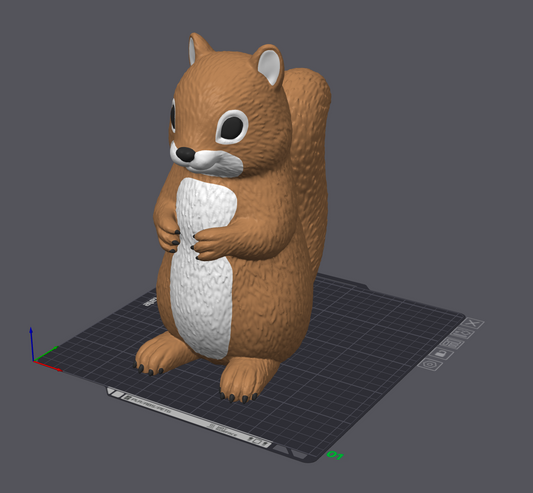Click the arrange objects icon beside the plate
Image resolution: width=533 pixels, height=493 pixels.
(x=452, y=344)
